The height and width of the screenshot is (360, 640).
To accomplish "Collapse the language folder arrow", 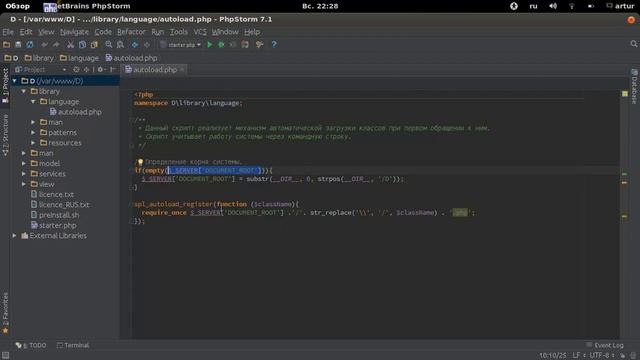I will click(33, 102).
